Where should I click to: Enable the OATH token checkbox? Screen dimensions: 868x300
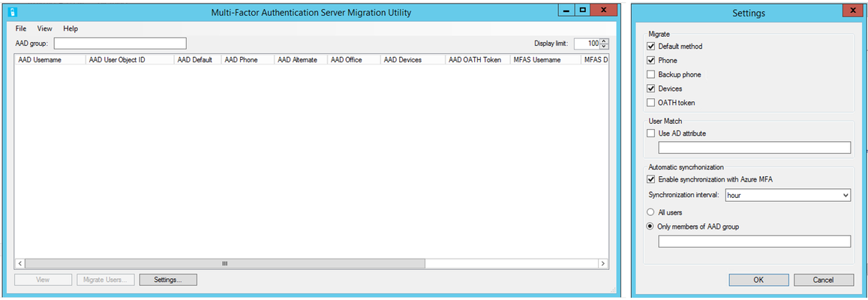(651, 103)
